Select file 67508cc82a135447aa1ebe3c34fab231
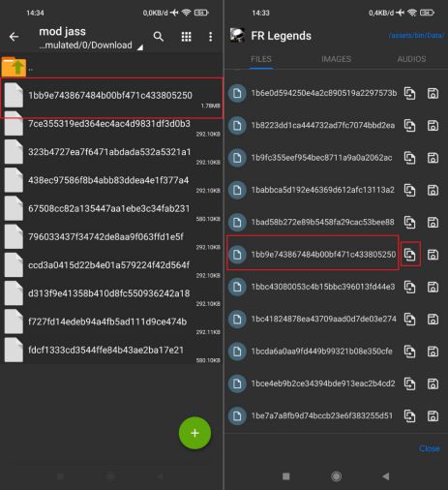The width and height of the screenshot is (448, 490). click(111, 209)
